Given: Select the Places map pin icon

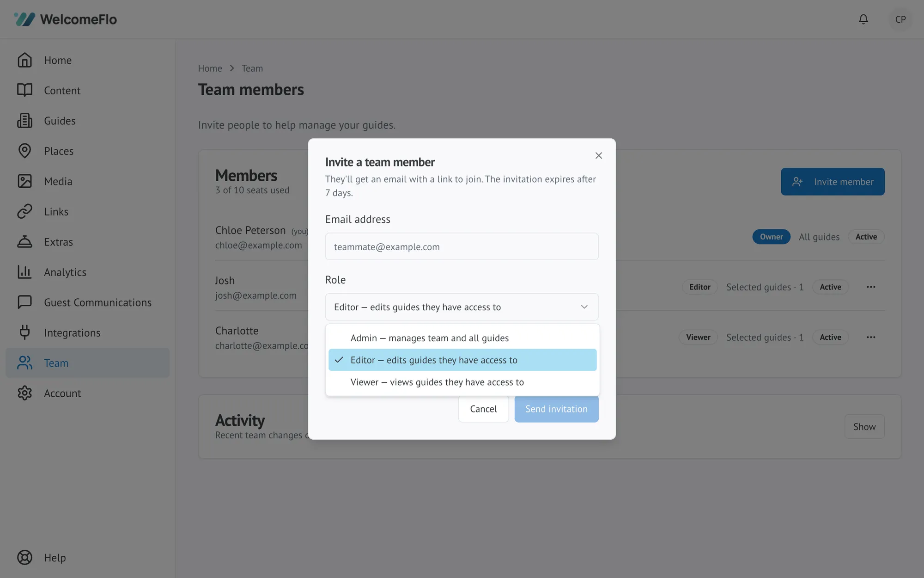Looking at the screenshot, I should [24, 151].
